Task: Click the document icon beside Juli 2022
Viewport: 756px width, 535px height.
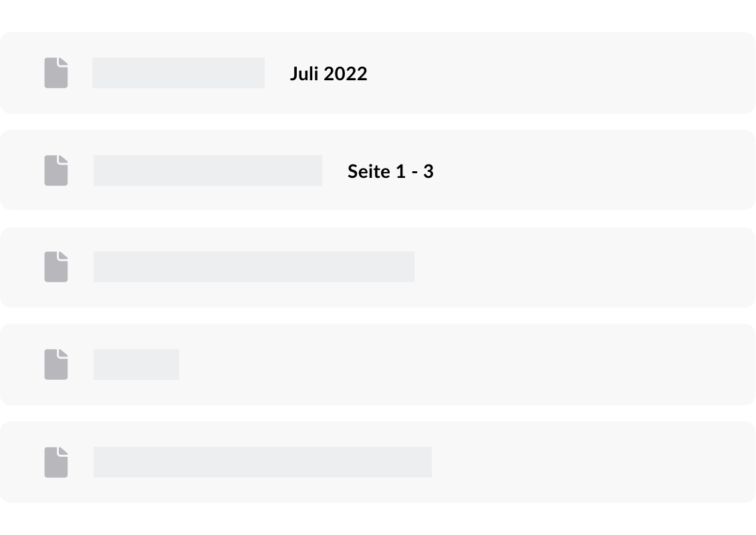Action: [56, 73]
